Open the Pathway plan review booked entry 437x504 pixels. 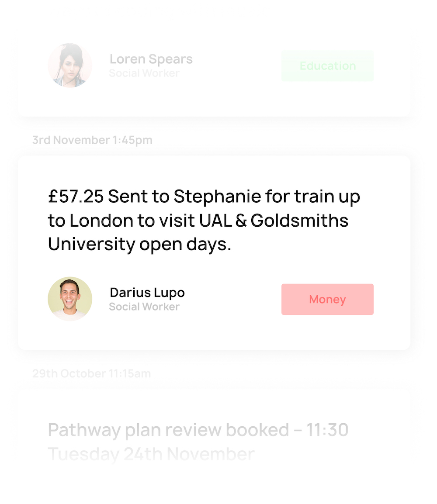point(168,430)
